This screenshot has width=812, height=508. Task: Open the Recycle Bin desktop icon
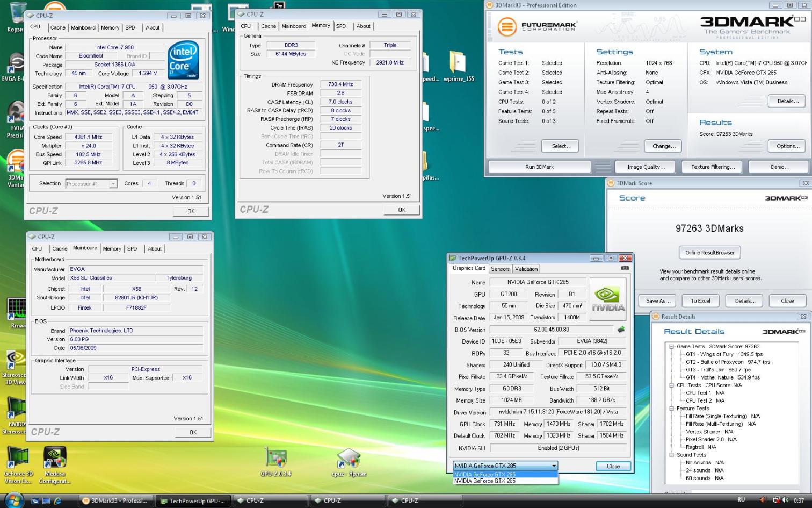click(x=16, y=17)
